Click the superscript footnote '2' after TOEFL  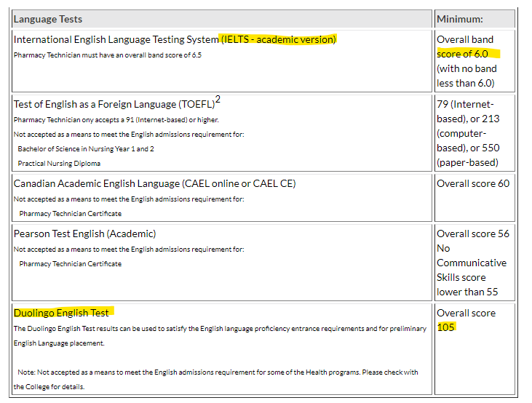point(218,100)
